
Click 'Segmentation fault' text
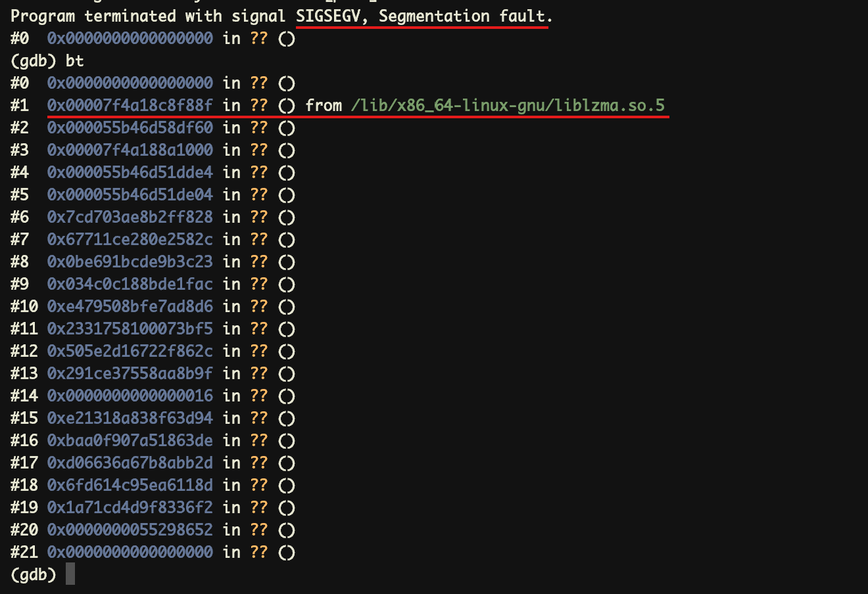[x=464, y=16]
